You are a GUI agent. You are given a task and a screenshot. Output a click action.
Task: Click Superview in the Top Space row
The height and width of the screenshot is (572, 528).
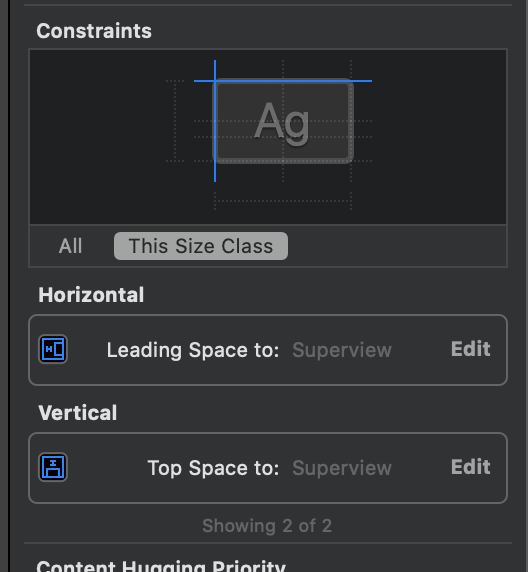342,468
